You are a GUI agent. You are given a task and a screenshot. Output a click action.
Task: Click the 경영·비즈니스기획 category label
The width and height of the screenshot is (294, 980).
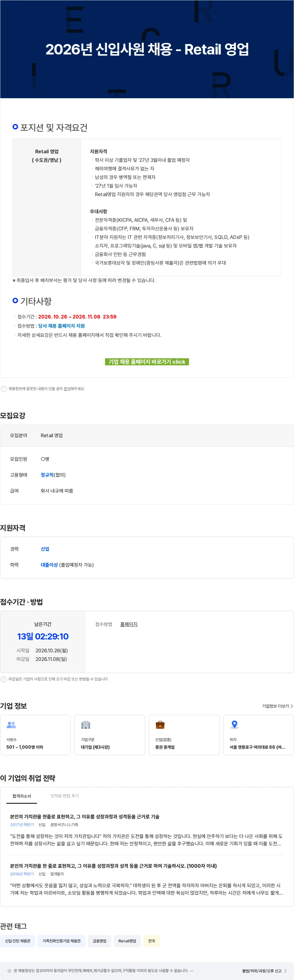(64, 824)
